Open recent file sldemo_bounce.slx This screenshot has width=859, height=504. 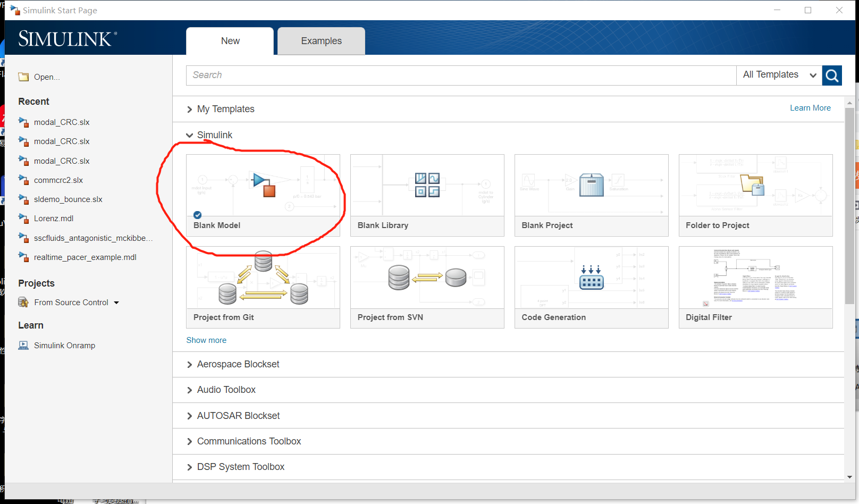pos(68,199)
